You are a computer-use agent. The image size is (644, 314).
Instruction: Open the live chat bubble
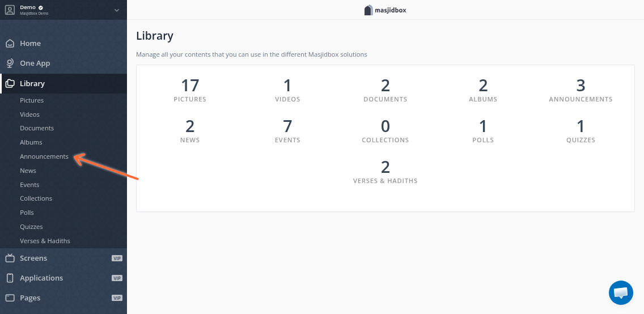(x=621, y=292)
